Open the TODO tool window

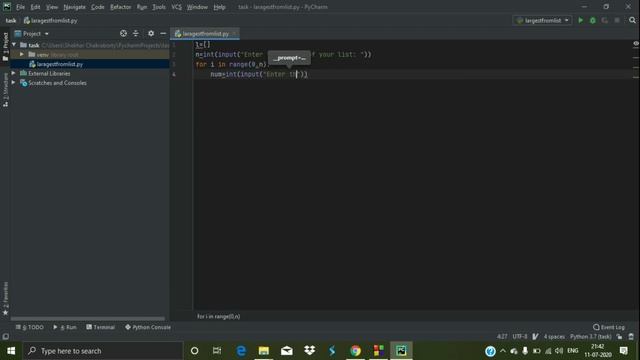[x=29, y=327]
